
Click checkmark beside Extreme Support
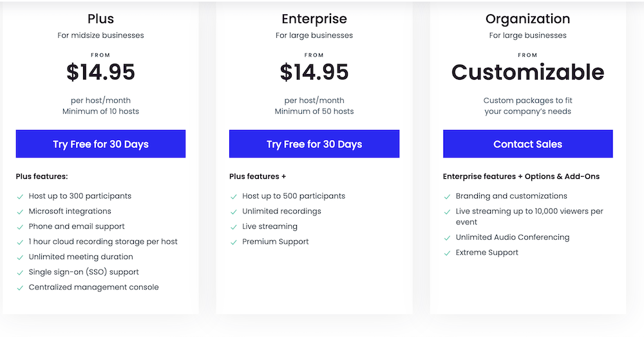coord(447,253)
